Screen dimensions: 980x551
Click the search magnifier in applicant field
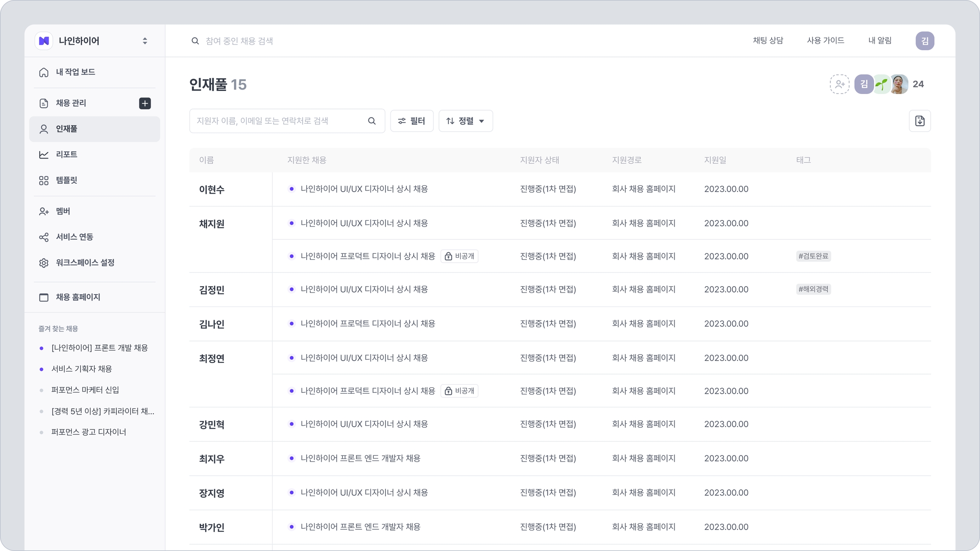coord(372,121)
